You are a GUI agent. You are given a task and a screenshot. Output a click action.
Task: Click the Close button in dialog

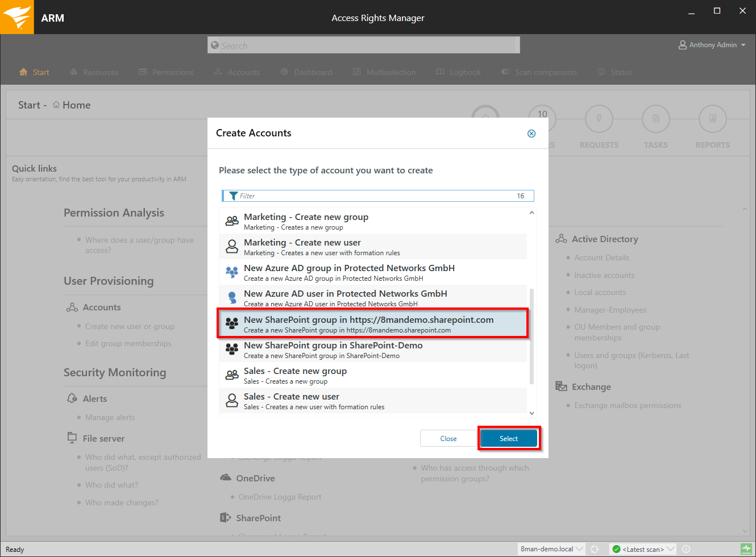coord(448,438)
